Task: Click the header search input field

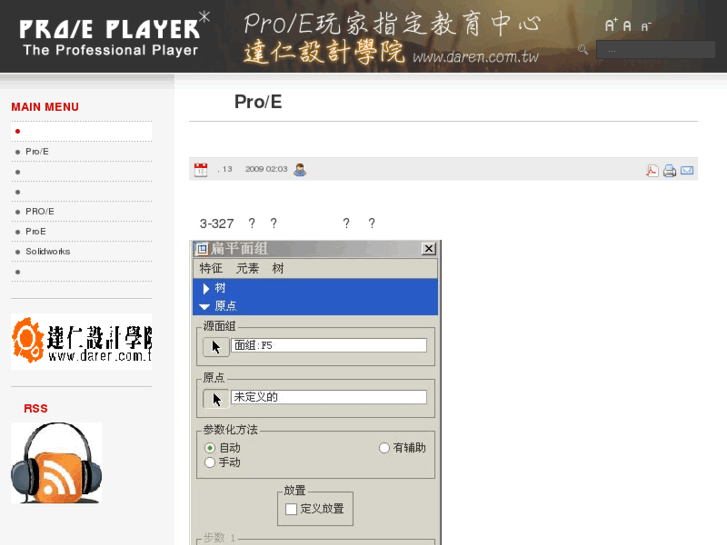Action: 655,50
